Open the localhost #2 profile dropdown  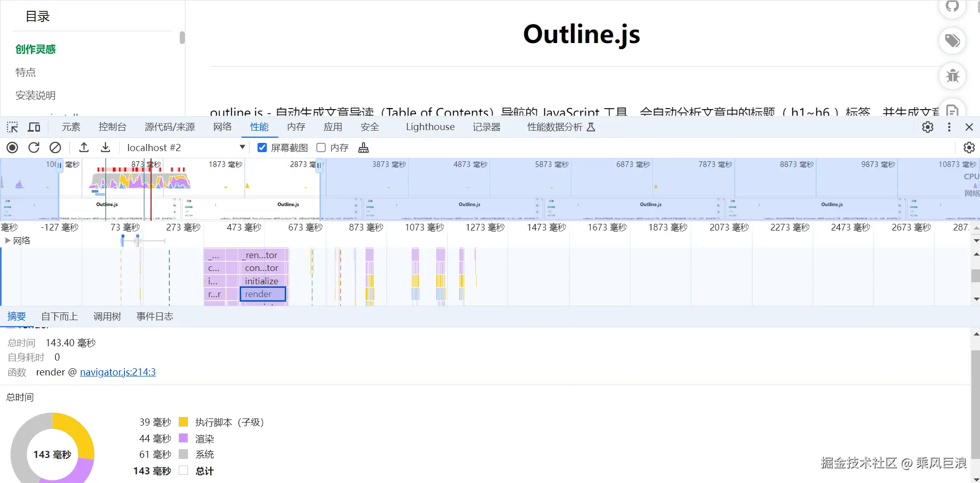pos(185,148)
